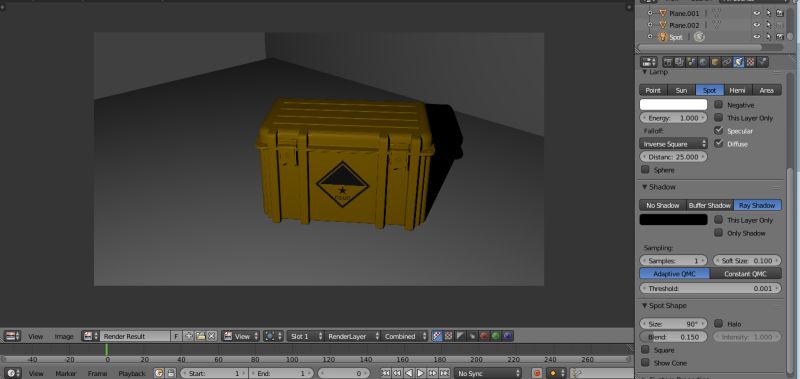
Task: Show alpha channel only
Action: pos(460,336)
